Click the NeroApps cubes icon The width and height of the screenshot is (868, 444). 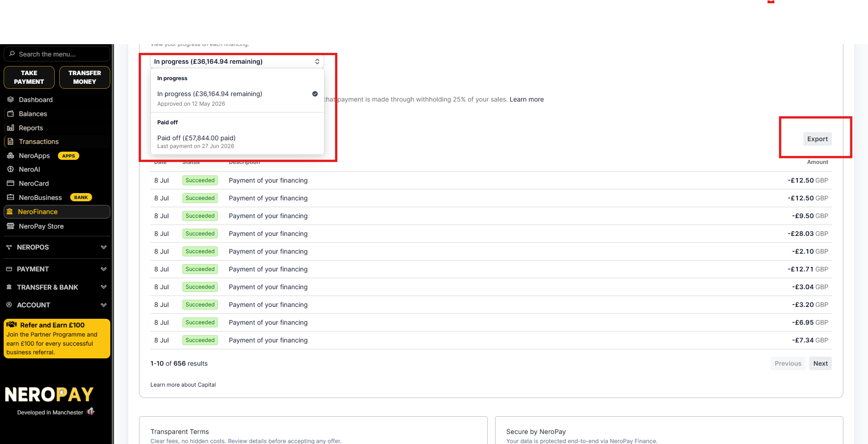point(10,156)
